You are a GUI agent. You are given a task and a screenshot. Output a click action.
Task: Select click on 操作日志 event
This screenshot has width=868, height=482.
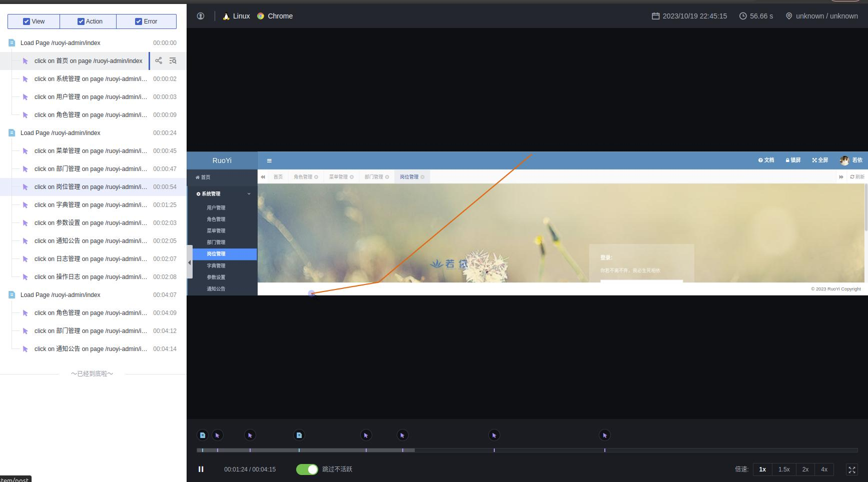click(x=93, y=277)
